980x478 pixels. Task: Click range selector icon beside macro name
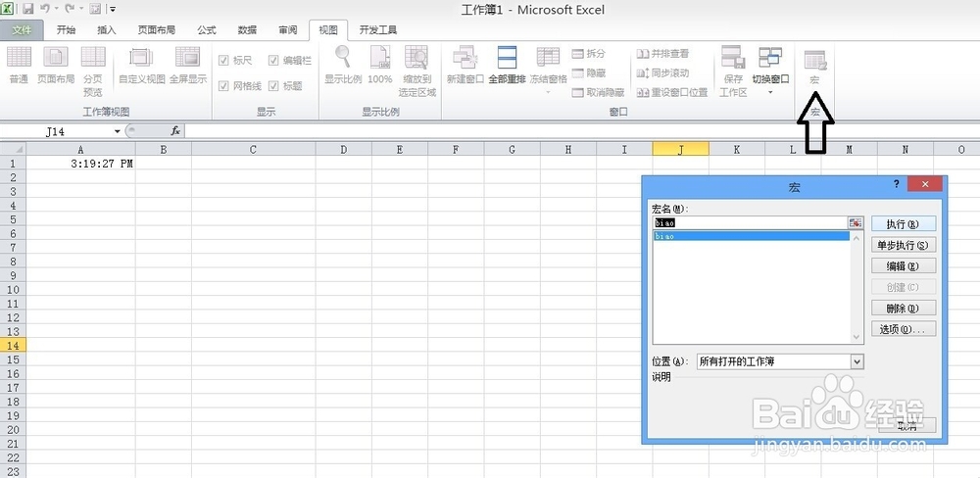[x=856, y=222]
